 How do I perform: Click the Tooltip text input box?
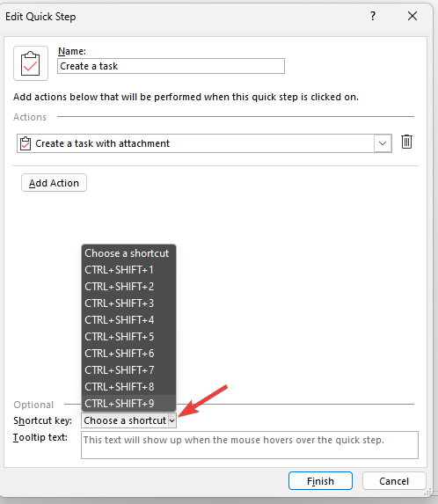point(250,445)
